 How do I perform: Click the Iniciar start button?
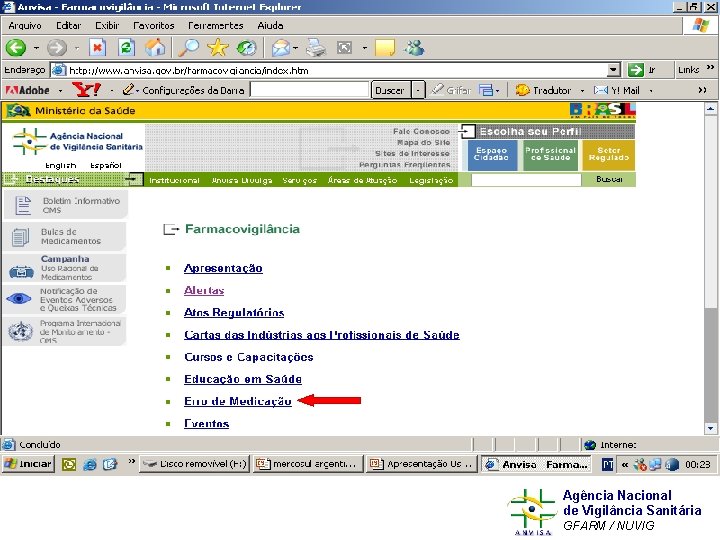(28, 464)
